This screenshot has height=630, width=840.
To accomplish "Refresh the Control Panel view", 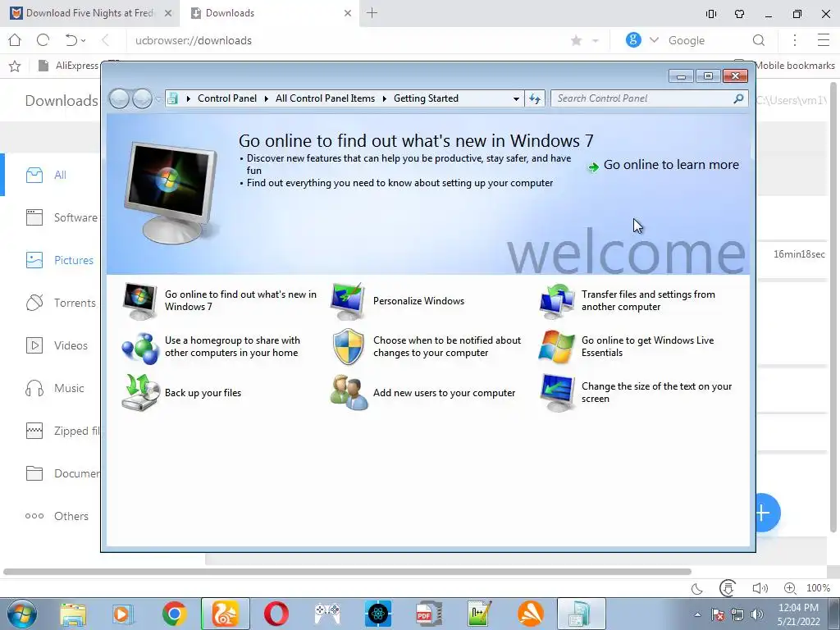I will click(535, 98).
